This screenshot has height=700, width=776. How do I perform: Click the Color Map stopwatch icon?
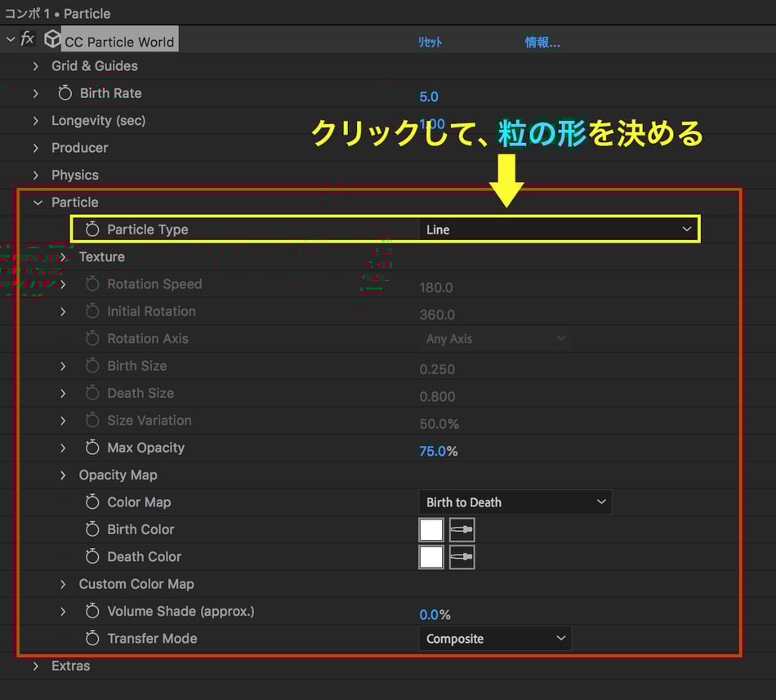pos(92,502)
